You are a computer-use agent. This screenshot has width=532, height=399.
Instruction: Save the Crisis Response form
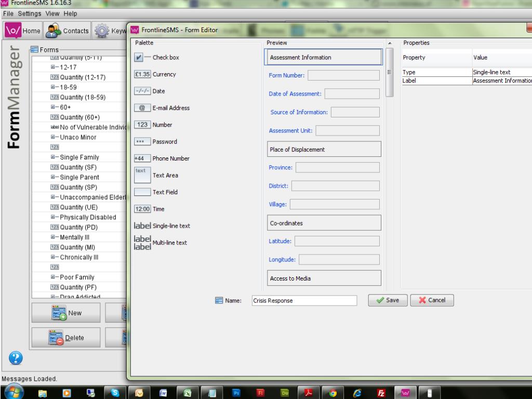point(388,300)
